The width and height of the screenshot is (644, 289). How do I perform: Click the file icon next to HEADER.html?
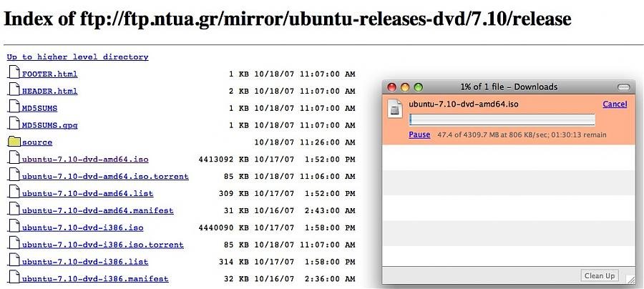(14, 89)
